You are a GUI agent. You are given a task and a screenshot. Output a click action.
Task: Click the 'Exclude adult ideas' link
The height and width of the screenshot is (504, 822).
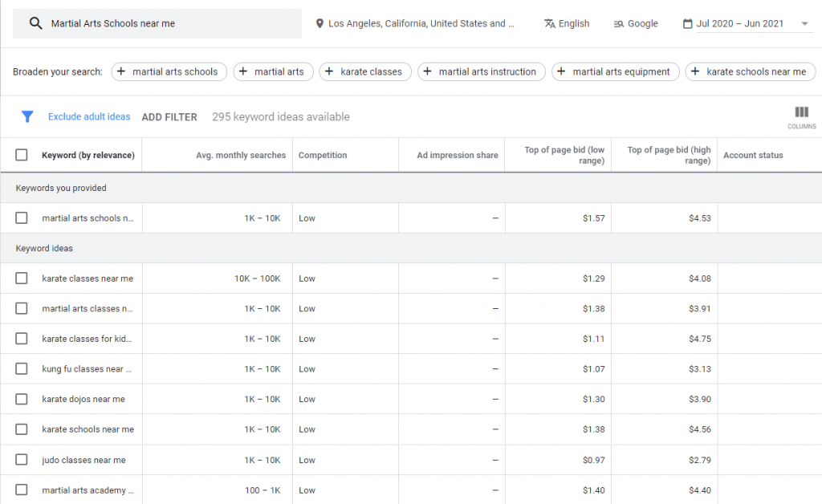click(89, 116)
